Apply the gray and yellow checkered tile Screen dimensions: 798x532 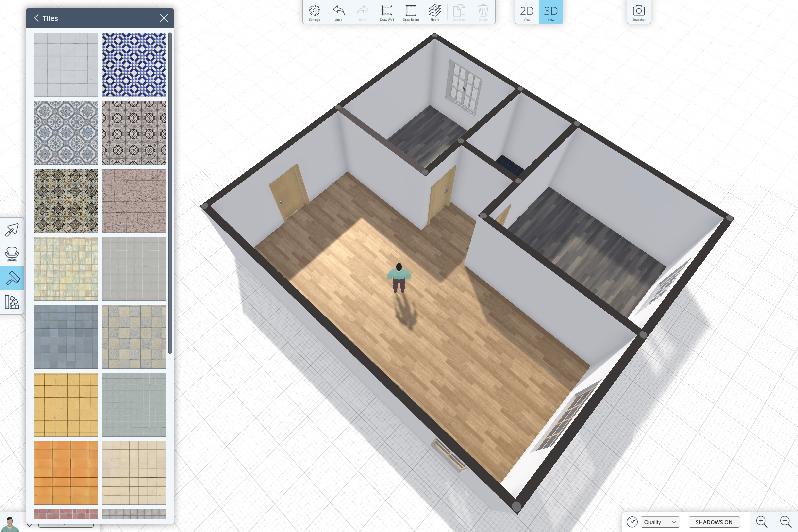pyautogui.click(x=134, y=337)
